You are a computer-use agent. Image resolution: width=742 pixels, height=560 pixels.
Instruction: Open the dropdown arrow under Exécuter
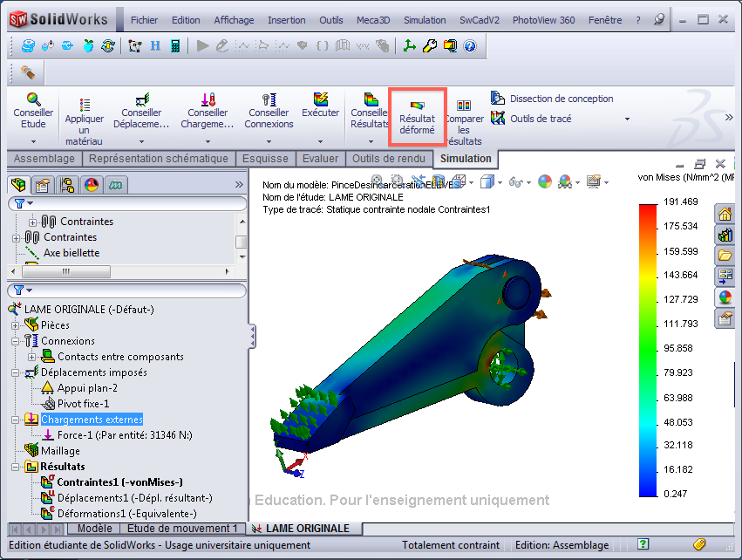point(320,141)
